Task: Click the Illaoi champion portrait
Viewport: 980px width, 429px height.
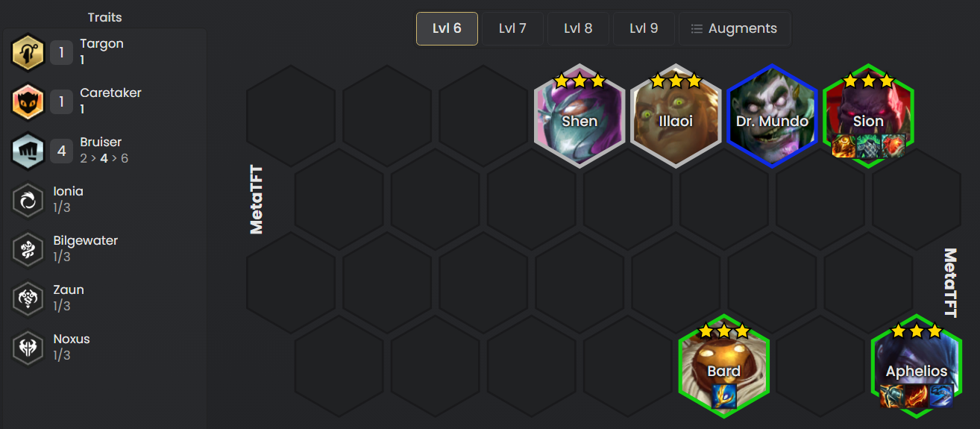Action: click(676, 116)
